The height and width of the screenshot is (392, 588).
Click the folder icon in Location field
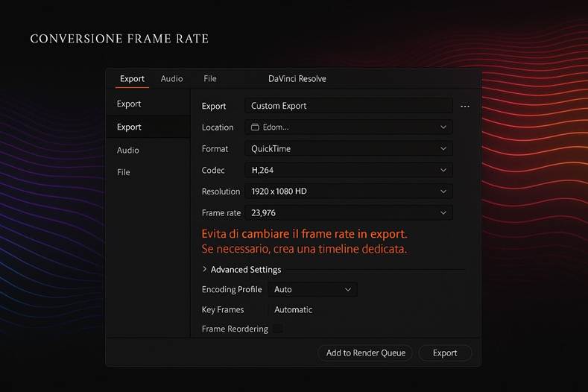coord(255,127)
